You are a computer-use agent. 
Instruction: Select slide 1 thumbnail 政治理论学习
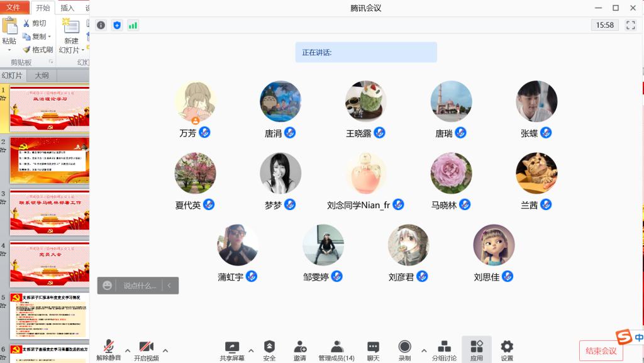[50, 109]
